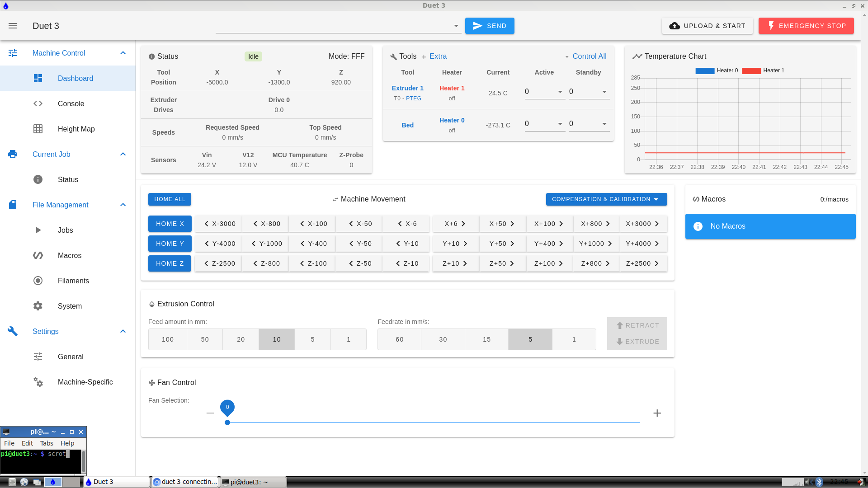Screen dimensions: 868x488
Task: Open the Dashboard page
Action: click(68, 78)
